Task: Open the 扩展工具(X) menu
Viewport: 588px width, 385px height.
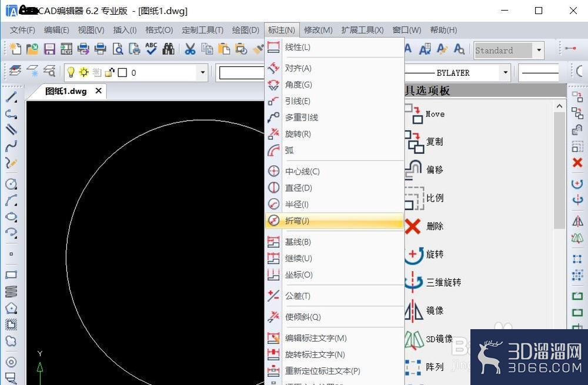Action: pos(363,30)
